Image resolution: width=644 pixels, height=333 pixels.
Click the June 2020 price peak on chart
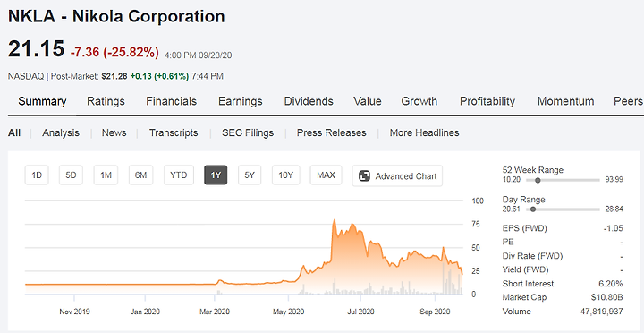335,220
